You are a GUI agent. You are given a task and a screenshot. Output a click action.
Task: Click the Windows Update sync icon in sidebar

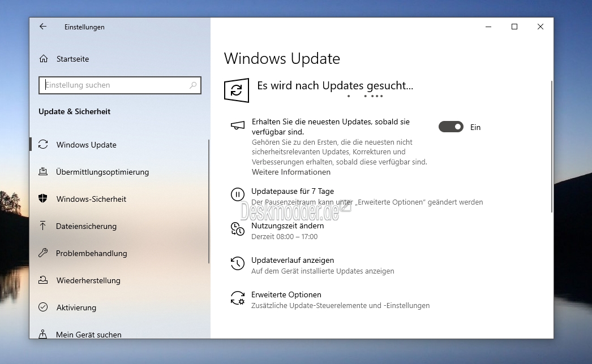(x=43, y=145)
